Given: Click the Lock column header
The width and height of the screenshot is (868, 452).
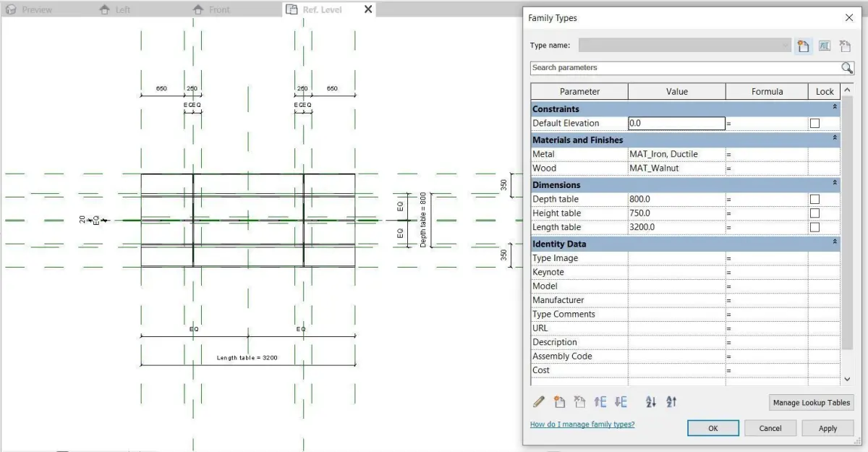Looking at the screenshot, I should click(x=825, y=91).
